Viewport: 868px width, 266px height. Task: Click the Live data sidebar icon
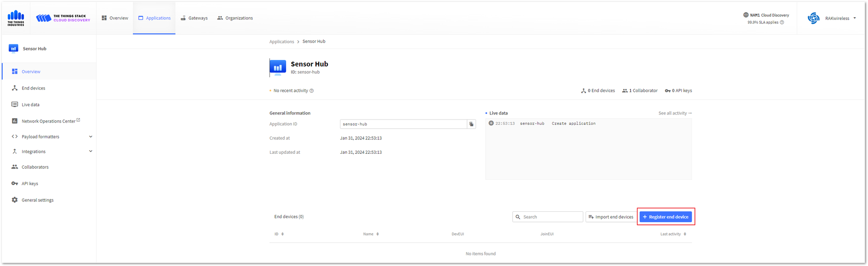[14, 104]
